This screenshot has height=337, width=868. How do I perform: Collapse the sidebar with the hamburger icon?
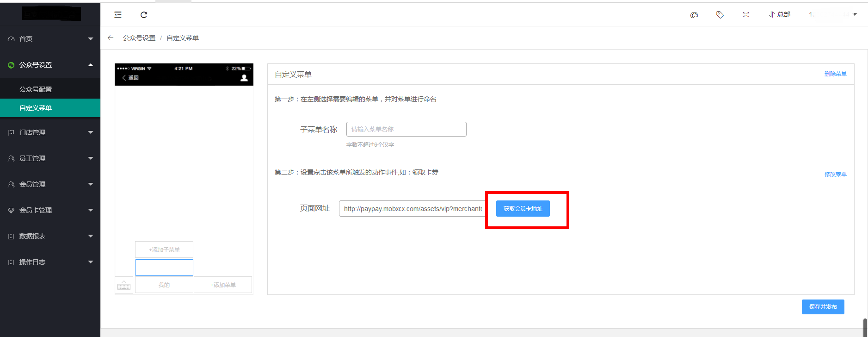118,15
